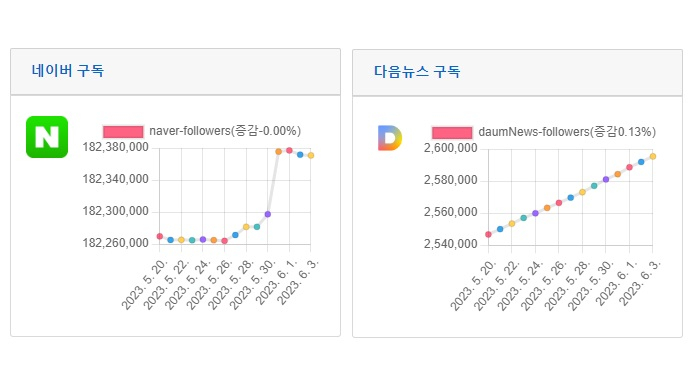
Task: Select Naver chart's purple point at 5. 30.
Action: coord(268,214)
